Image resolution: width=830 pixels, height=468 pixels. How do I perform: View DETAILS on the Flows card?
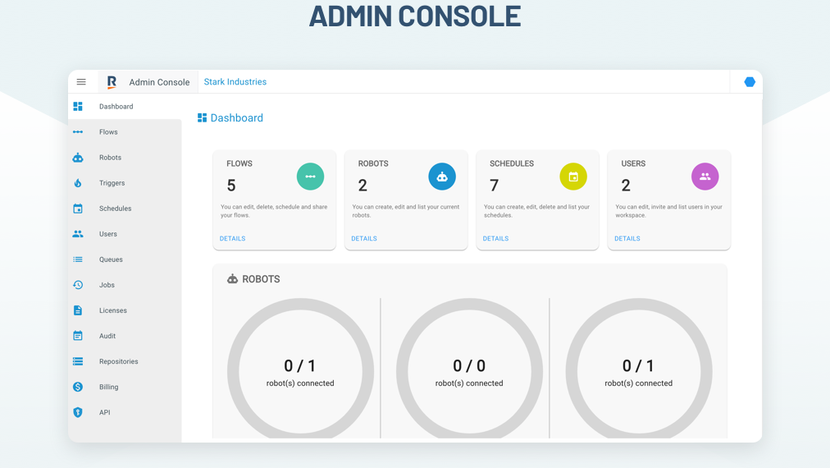click(x=232, y=239)
